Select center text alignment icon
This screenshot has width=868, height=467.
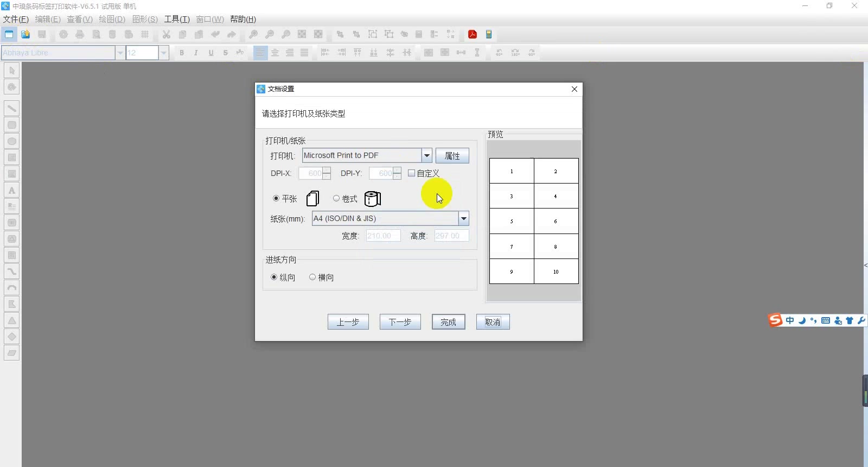(275, 53)
